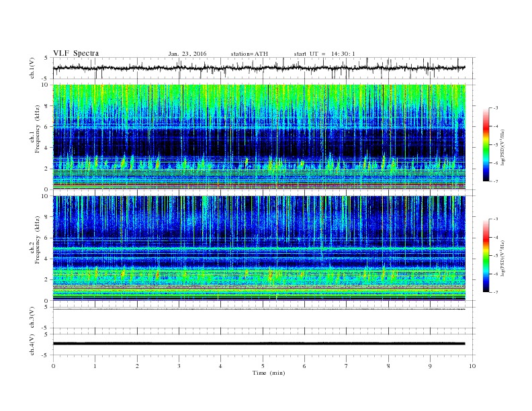
Task: Click the "-7" label on ch.2 color bar
Action: (x=496, y=292)
